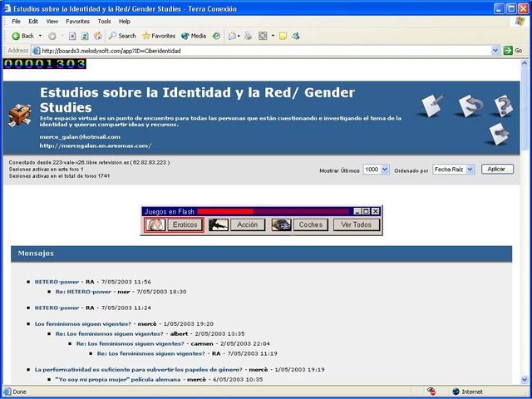Image resolution: width=532 pixels, height=399 pixels.
Task: Open the mercegalan.en.eresmas.com link
Action: coord(96,146)
